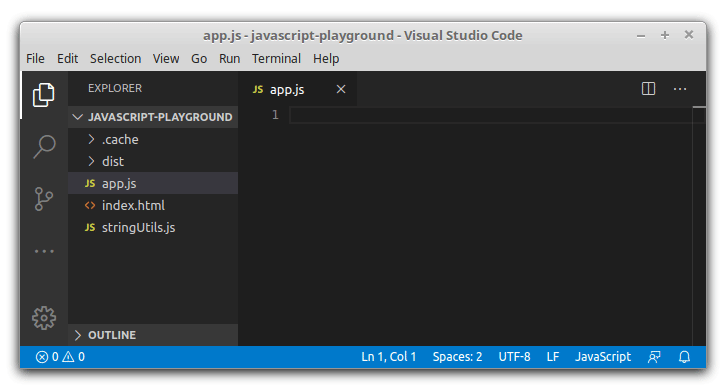Split the editor right

pyautogui.click(x=648, y=89)
